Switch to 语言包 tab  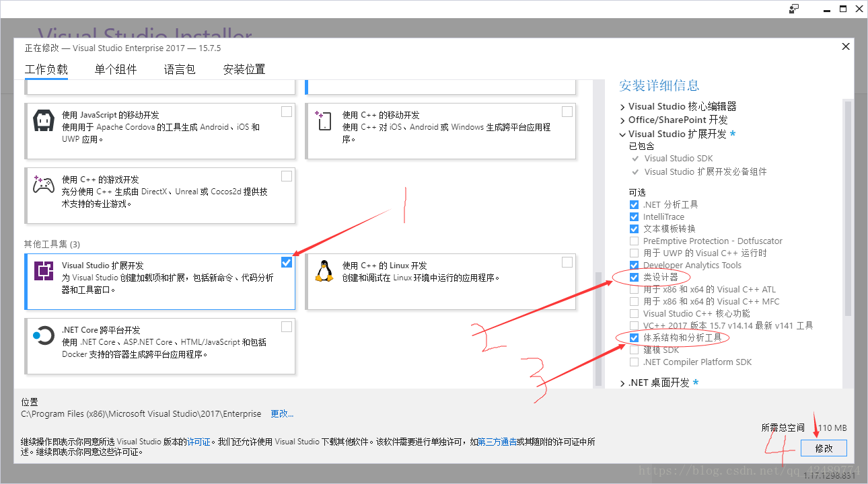[x=180, y=69]
